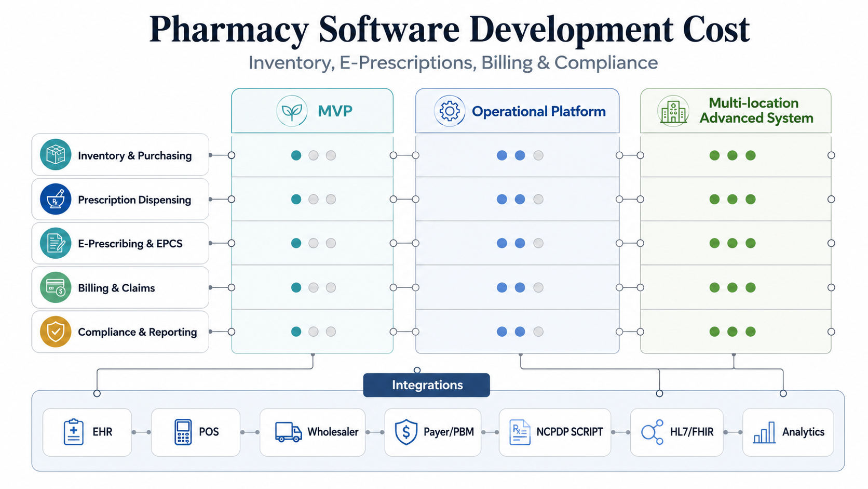Click the first blue dot in Operational Platform Inventory row

501,155
